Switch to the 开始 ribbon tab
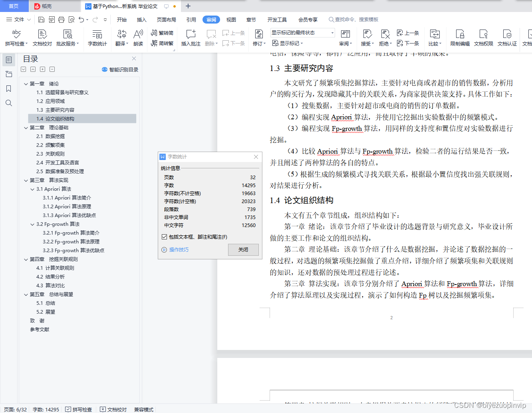This screenshot has width=532, height=413. tap(122, 20)
